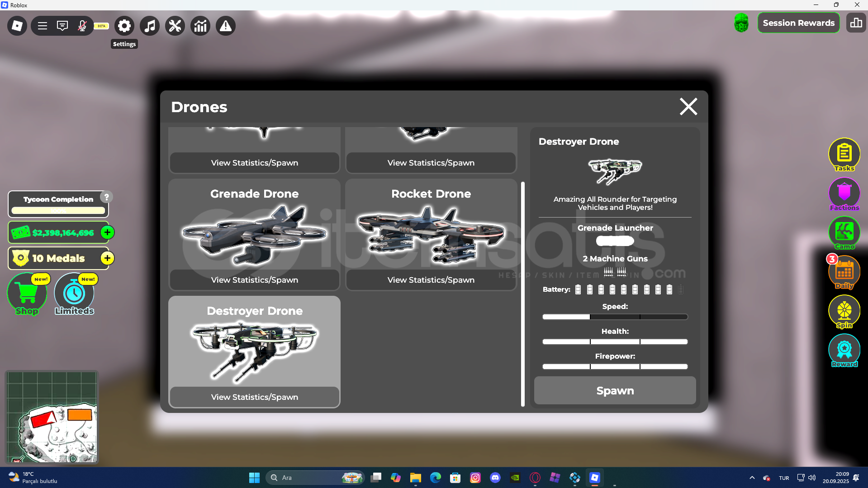Open the Shop cart icon
The width and height of the screenshot is (868, 488).
tap(27, 294)
